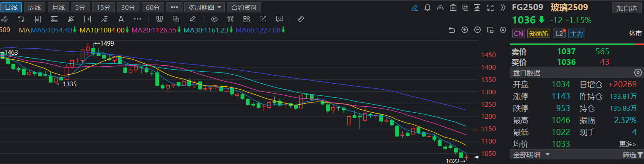
Task: Click the overlapping squares copy tool in drawing bar
Action: [x=176, y=19]
